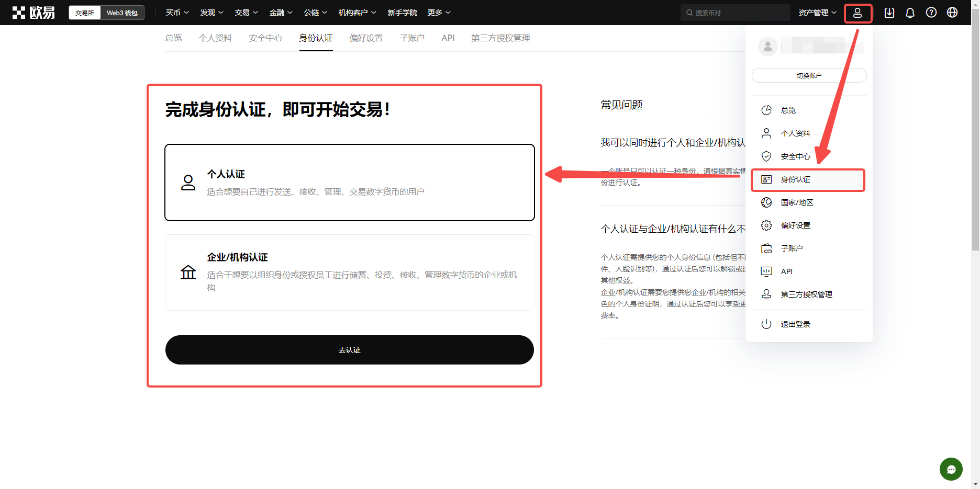
Task: Choose 退出登录 in account dropdown menu
Action: [x=809, y=324]
